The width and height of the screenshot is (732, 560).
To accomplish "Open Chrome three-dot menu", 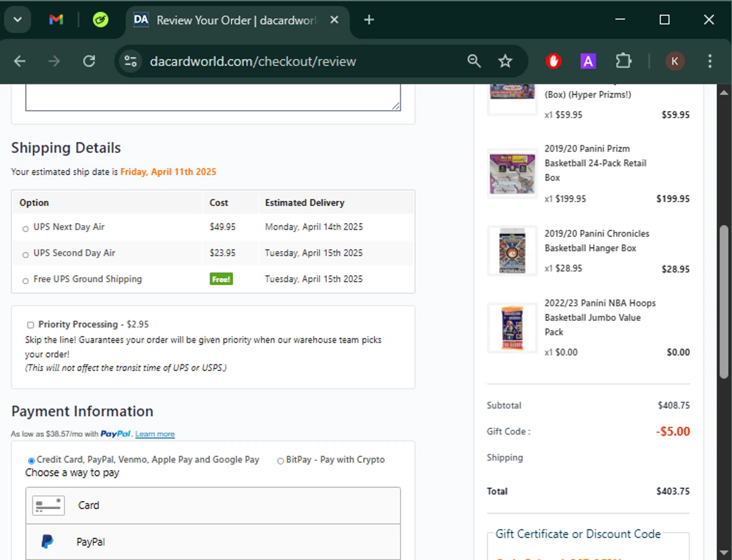I will [710, 61].
